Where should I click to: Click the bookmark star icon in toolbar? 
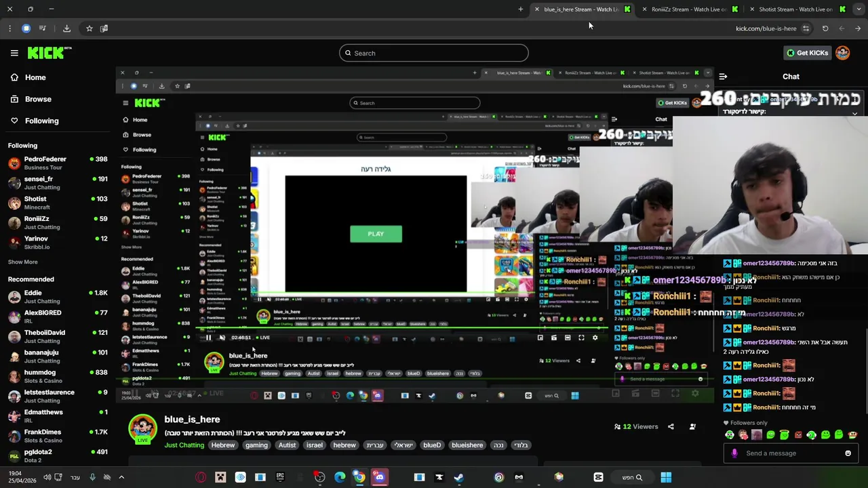coord(89,28)
